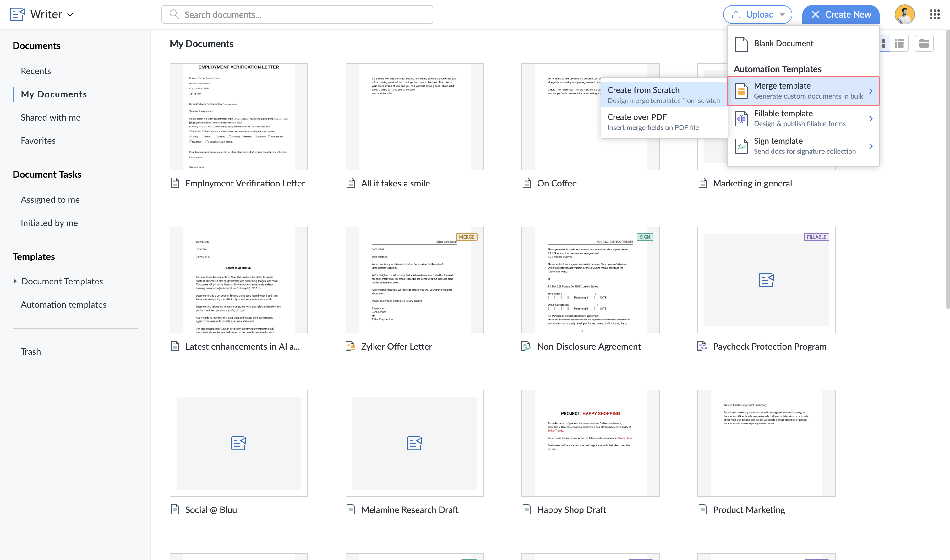Click the Fillable template icon
950x560 pixels.
[741, 118]
